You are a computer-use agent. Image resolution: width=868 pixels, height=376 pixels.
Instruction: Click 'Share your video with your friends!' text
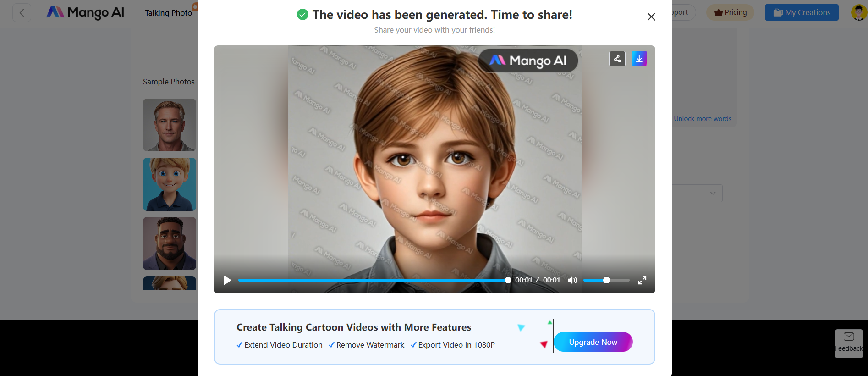(434, 30)
